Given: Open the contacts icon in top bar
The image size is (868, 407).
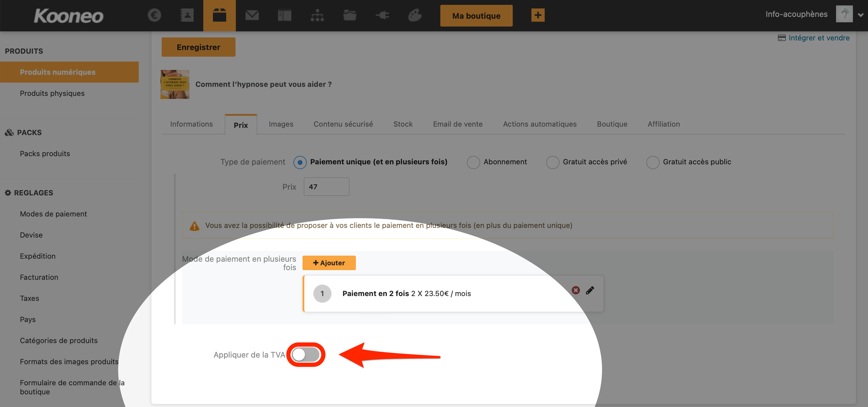Looking at the screenshot, I should pyautogui.click(x=187, y=15).
